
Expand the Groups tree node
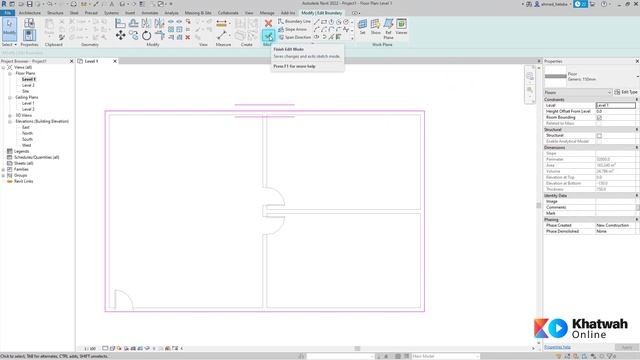point(4,176)
